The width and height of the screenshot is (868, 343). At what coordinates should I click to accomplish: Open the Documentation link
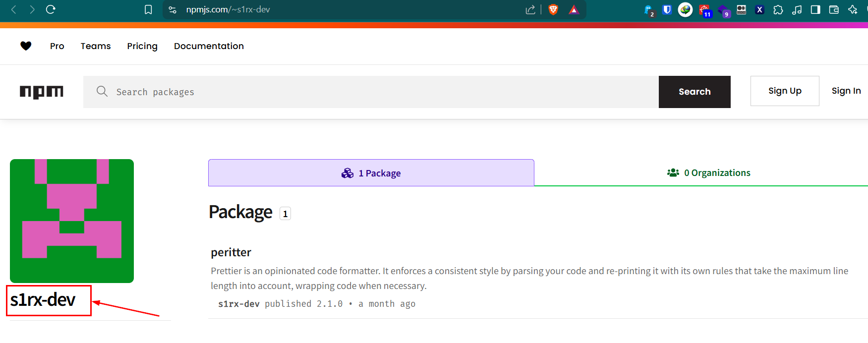click(x=209, y=46)
